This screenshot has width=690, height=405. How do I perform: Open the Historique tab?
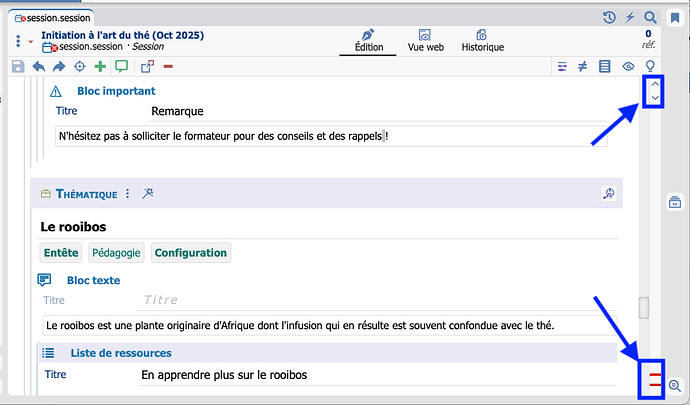[482, 41]
